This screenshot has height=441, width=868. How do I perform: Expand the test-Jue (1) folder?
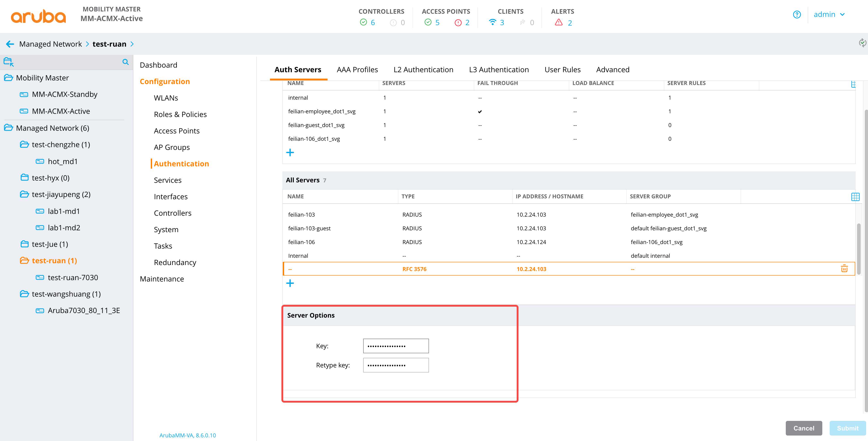(24, 244)
